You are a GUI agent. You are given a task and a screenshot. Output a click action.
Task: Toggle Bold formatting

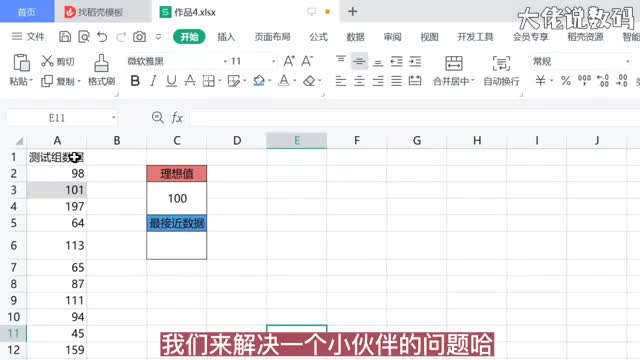tap(135, 81)
